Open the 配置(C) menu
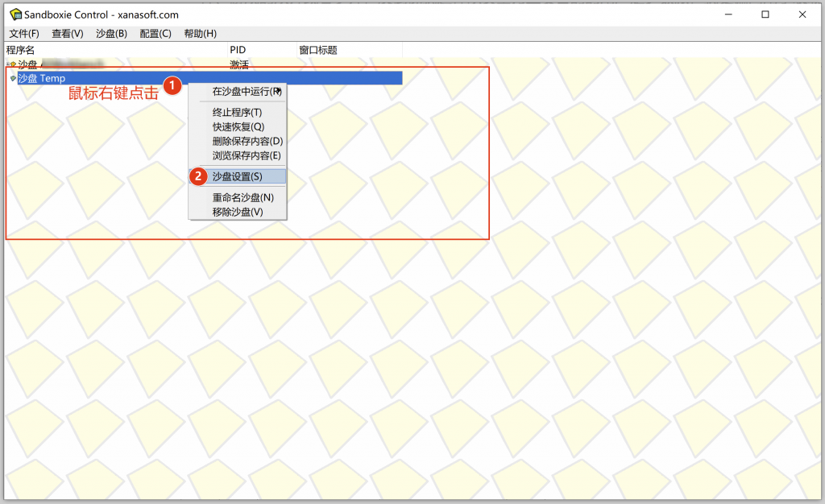 click(x=155, y=34)
